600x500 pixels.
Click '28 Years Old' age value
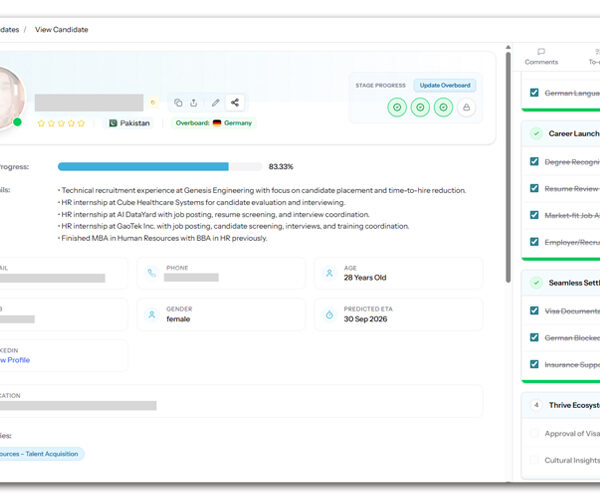pos(365,277)
